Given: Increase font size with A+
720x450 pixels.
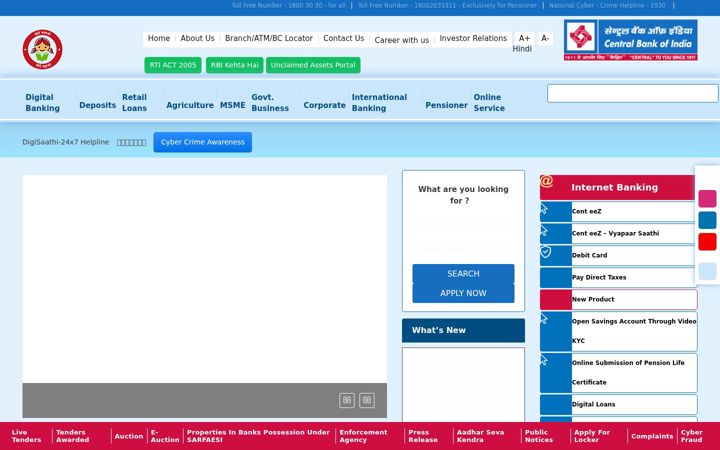Looking at the screenshot, I should [x=524, y=38].
